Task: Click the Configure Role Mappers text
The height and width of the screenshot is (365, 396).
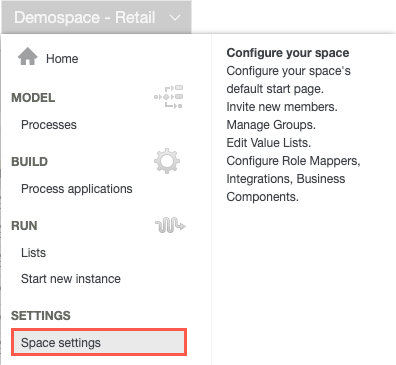Action: 293,161
